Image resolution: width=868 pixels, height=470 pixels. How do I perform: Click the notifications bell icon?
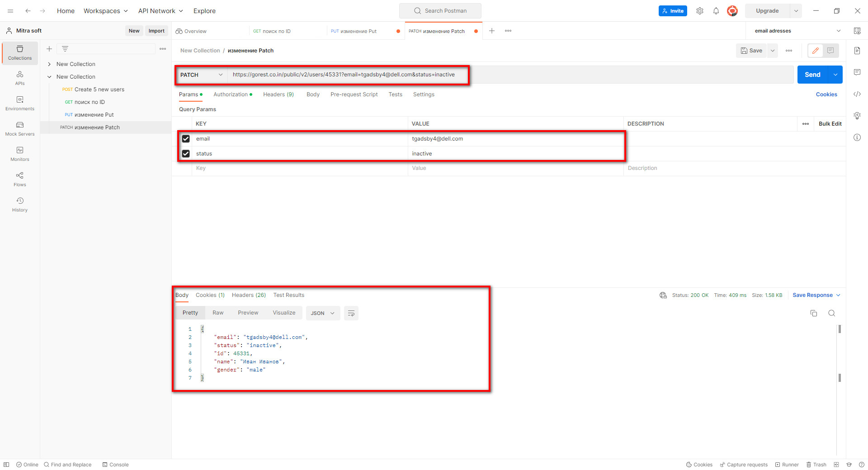[x=716, y=11]
